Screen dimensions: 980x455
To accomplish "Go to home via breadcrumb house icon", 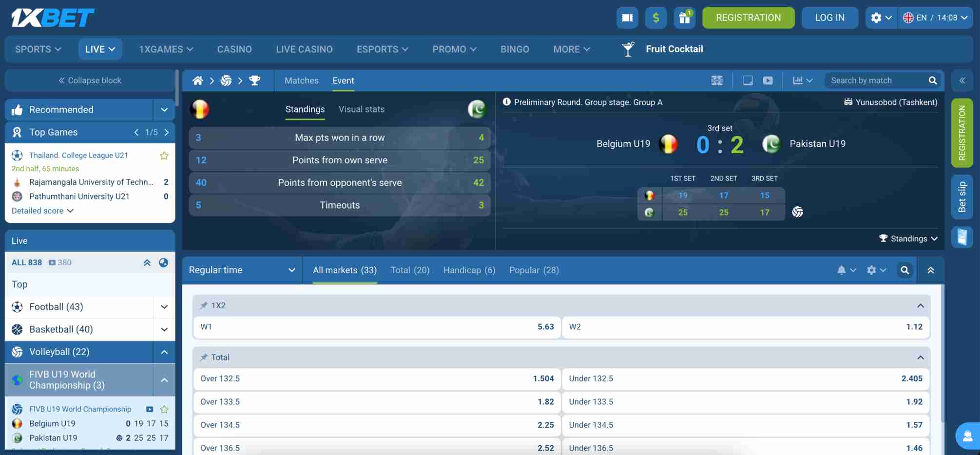I will (x=197, y=80).
